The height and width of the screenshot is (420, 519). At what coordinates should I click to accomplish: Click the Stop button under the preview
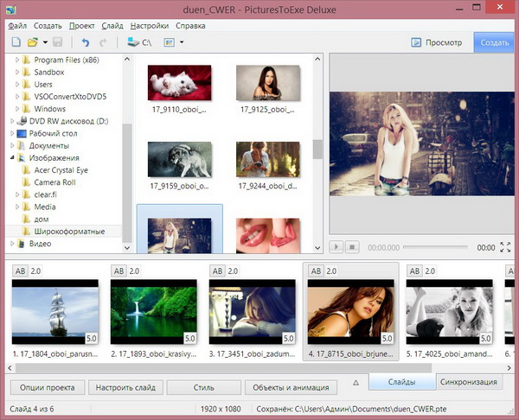click(352, 247)
